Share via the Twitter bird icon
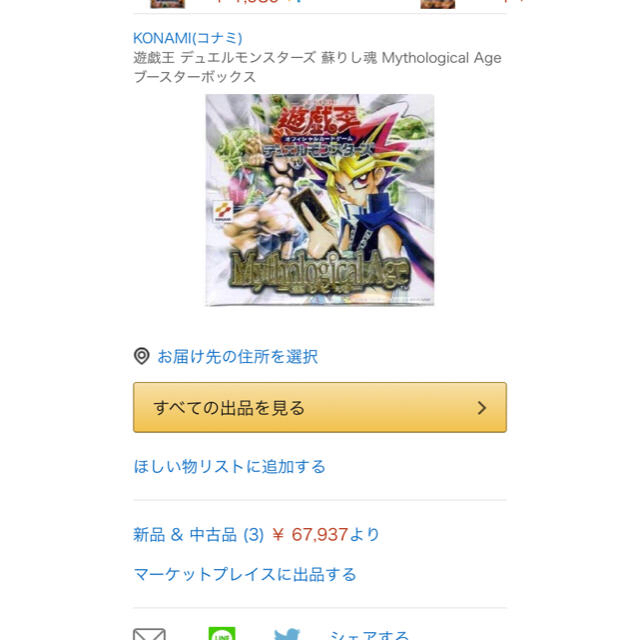Screen dimensions: 640x640 pyautogui.click(x=287, y=634)
